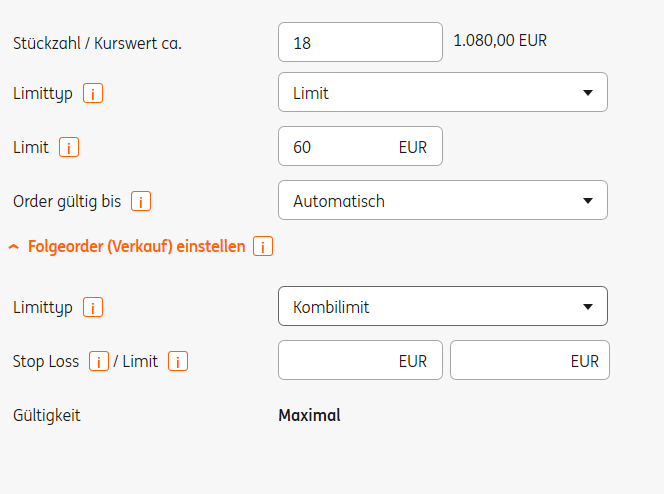Image resolution: width=664 pixels, height=494 pixels.
Task: Open the Folgeorder (Verkauf) info icon
Action: [x=263, y=246]
